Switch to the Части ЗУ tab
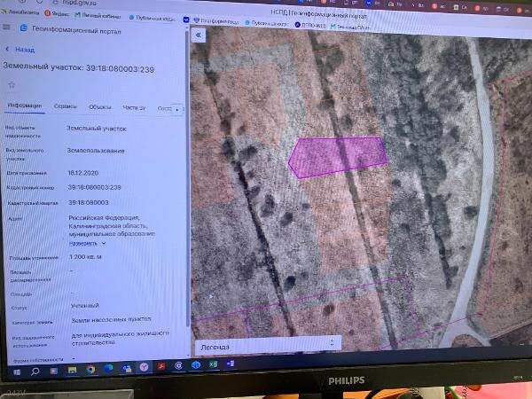Image resolution: width=532 pixels, height=399 pixels. click(134, 108)
